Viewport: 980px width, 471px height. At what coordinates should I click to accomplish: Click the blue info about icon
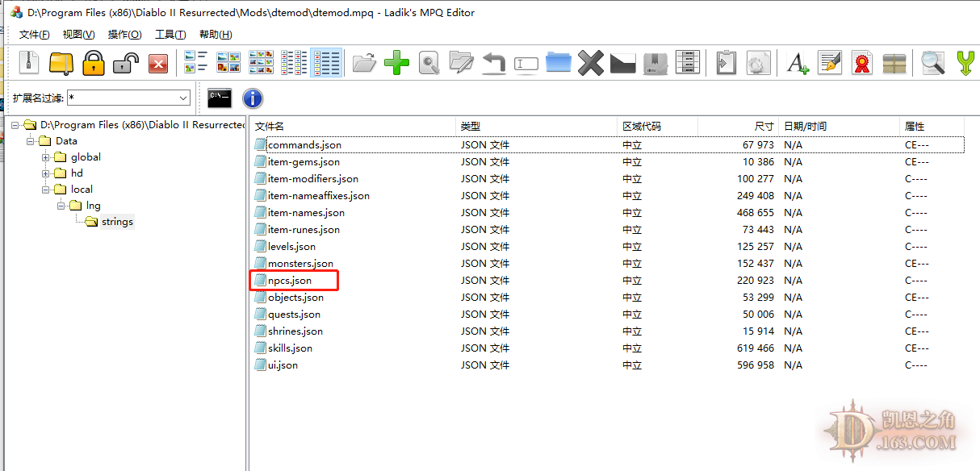253,98
